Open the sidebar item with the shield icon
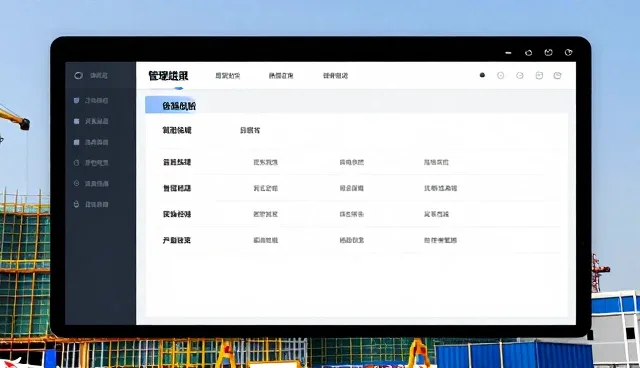 pos(91,100)
